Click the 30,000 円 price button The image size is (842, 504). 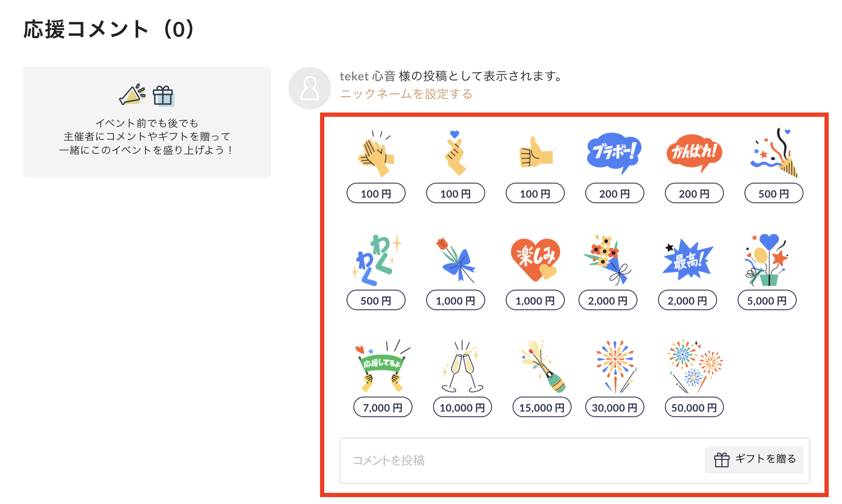pyautogui.click(x=614, y=407)
